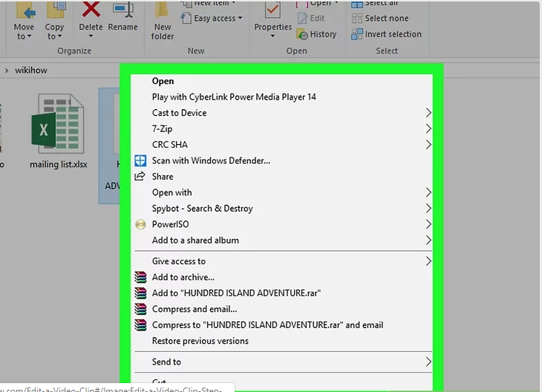
Task: Click the New folder icon
Action: (161, 10)
